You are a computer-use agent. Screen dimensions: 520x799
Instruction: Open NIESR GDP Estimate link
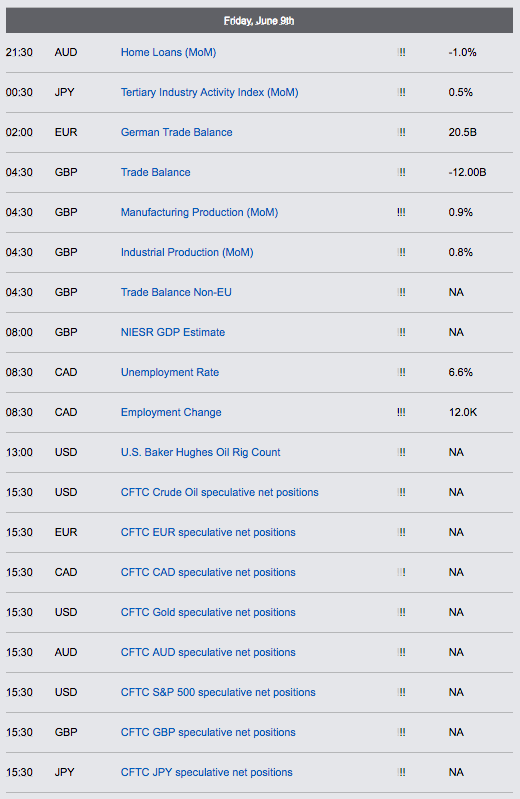173,332
